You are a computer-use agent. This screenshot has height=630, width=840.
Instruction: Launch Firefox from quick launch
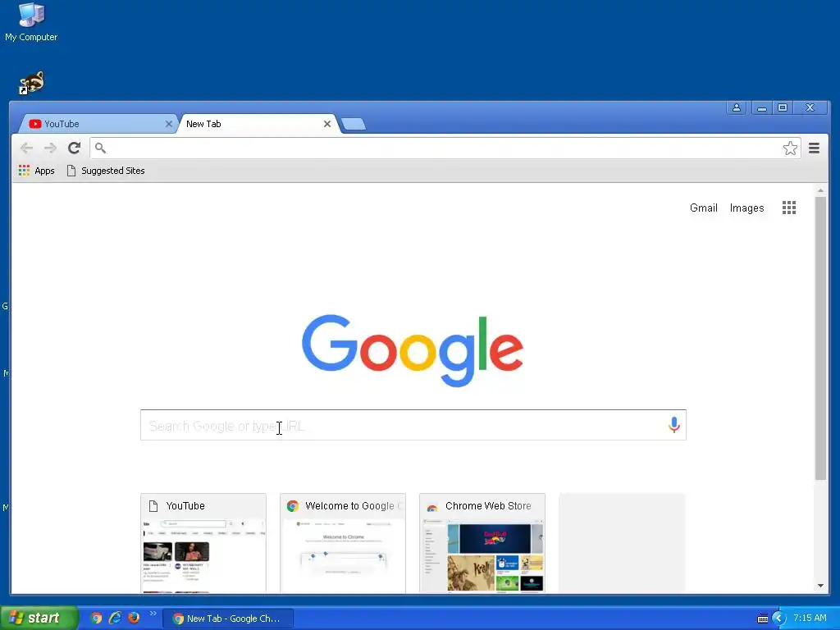pyautogui.click(x=134, y=619)
